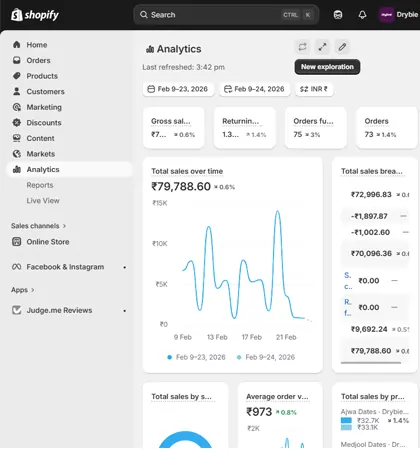Screen dimensions: 420x450
Task: Open Total sales breakdown card title
Action: pos(372,171)
